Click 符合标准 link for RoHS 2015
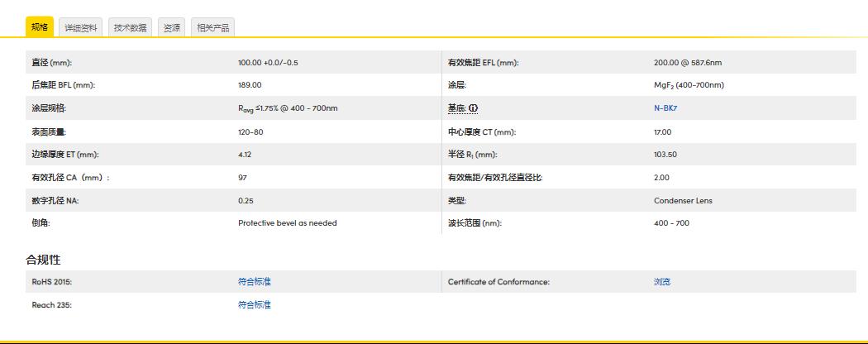Screen dimensions: 868x344 (x=255, y=281)
